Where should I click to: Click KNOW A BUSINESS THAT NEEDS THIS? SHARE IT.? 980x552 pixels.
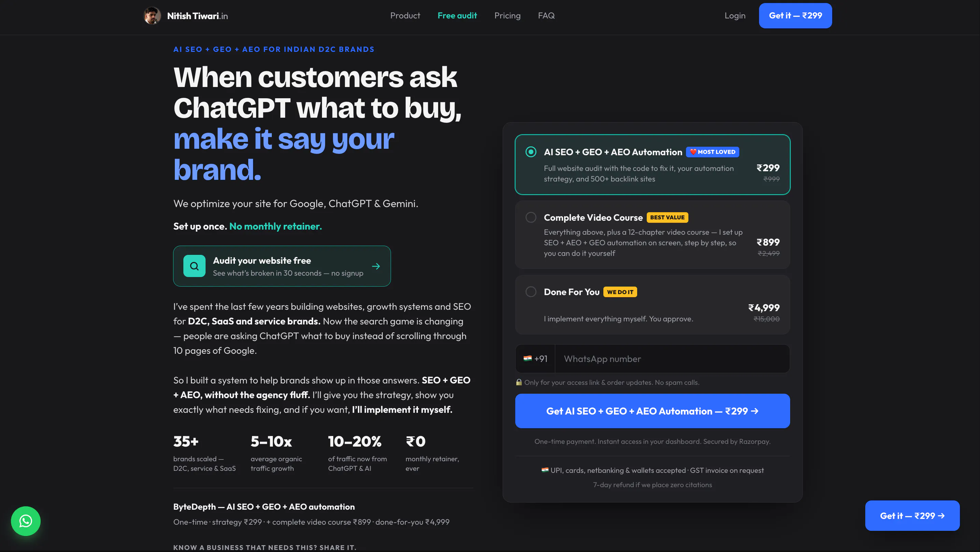pos(265,548)
